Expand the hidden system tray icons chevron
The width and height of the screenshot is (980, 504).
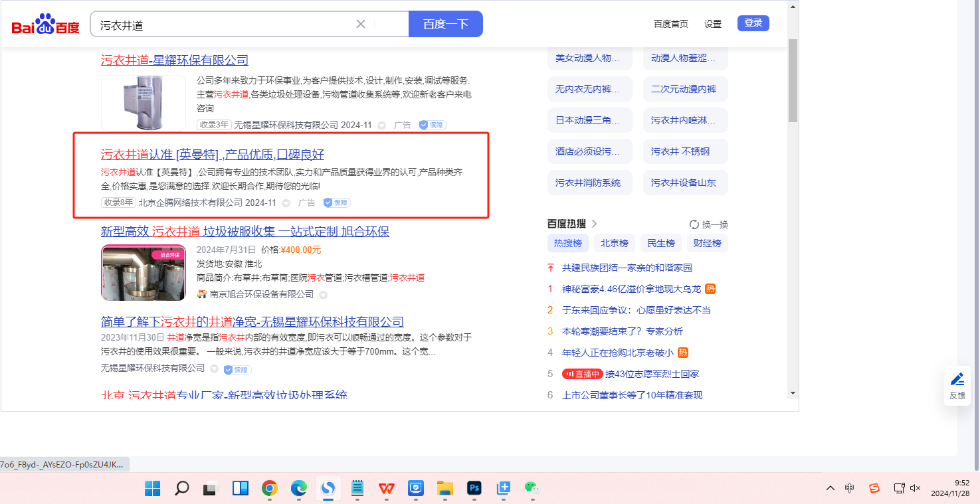point(831,488)
